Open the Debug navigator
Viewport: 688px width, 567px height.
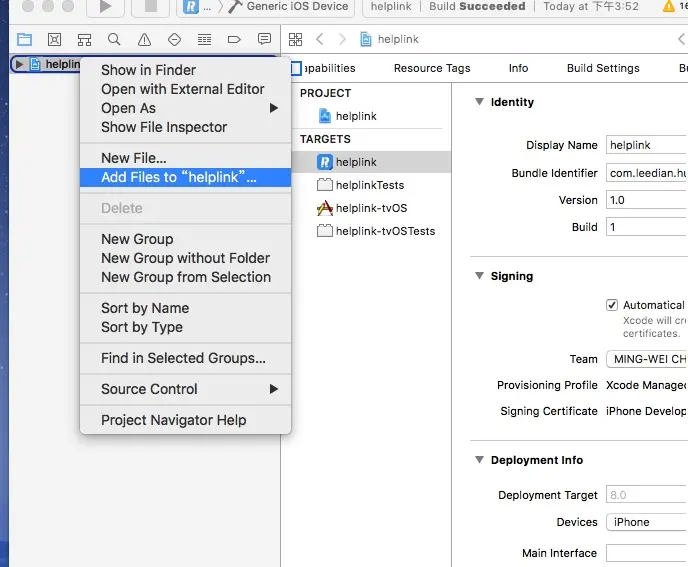(x=204, y=39)
